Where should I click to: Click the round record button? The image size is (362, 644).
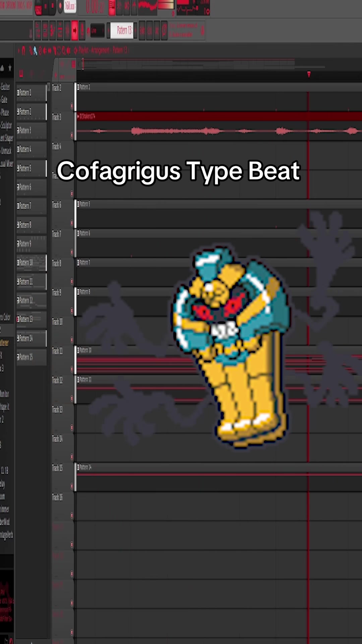[60, 6]
